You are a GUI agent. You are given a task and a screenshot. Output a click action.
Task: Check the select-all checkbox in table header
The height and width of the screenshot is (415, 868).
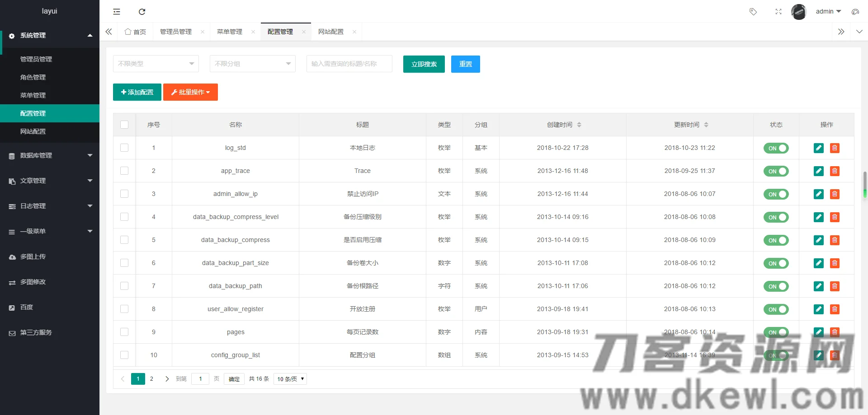click(x=124, y=125)
